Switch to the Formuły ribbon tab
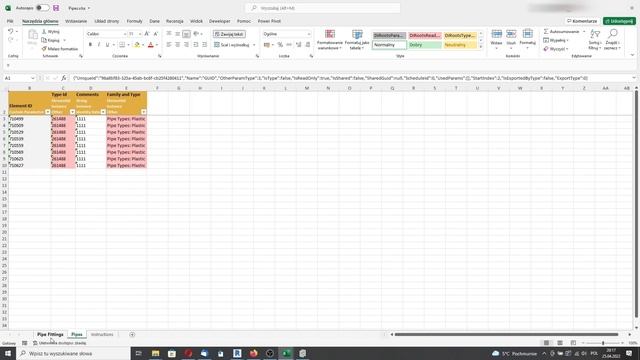640x360 pixels. [134, 21]
